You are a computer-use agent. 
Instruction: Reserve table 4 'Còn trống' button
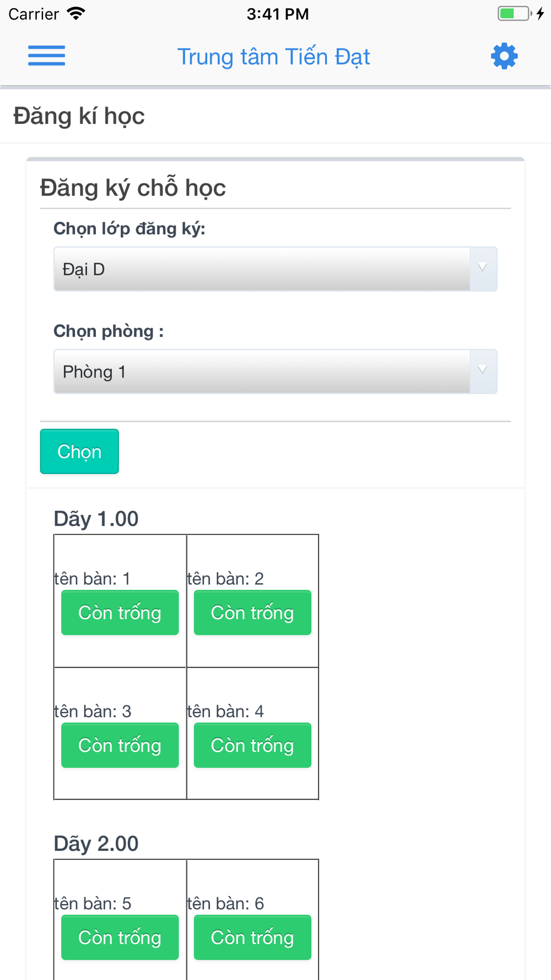252,745
